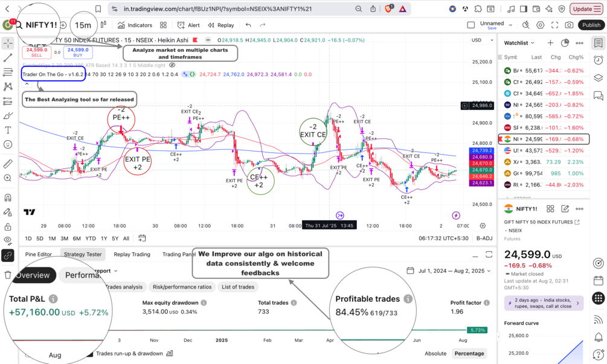
Task: Open the report dropdown in Strategy Tester
Action: 106,271
